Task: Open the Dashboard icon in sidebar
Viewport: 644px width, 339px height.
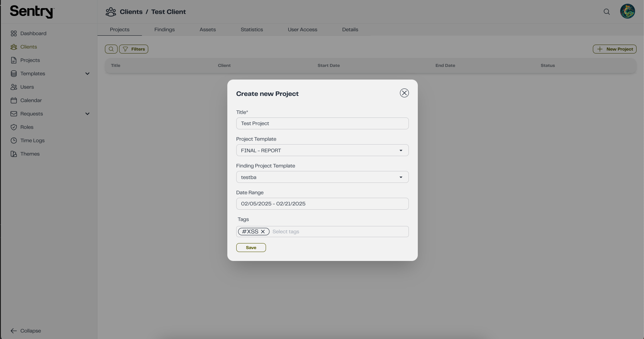Action: point(14,33)
